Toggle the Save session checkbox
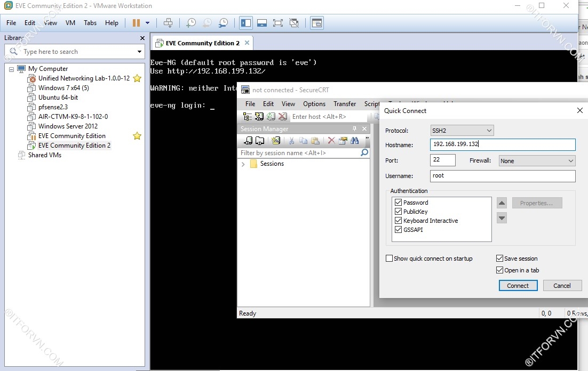 click(x=499, y=259)
